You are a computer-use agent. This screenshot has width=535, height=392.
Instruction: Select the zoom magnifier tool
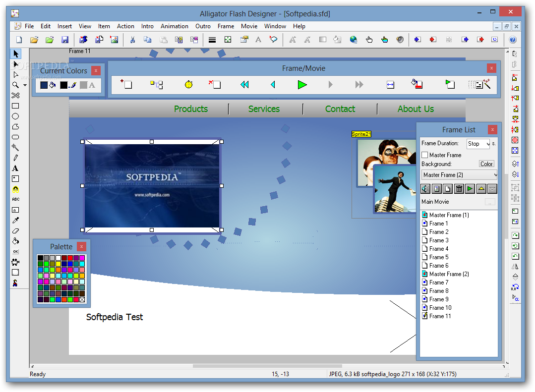(15, 85)
